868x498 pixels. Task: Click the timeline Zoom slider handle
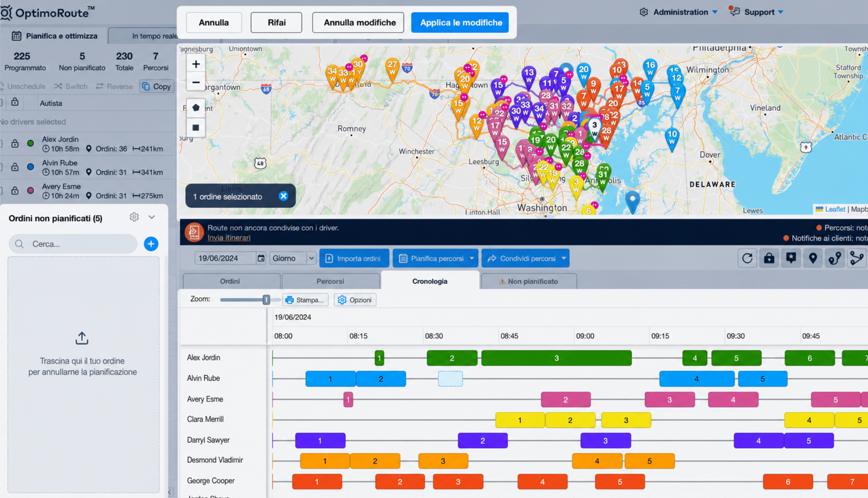266,299
